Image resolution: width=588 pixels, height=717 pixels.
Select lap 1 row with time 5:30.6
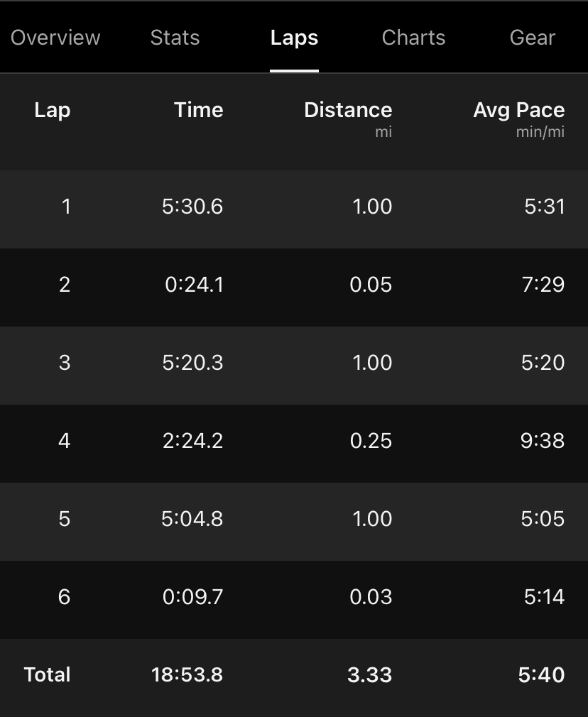(294, 209)
